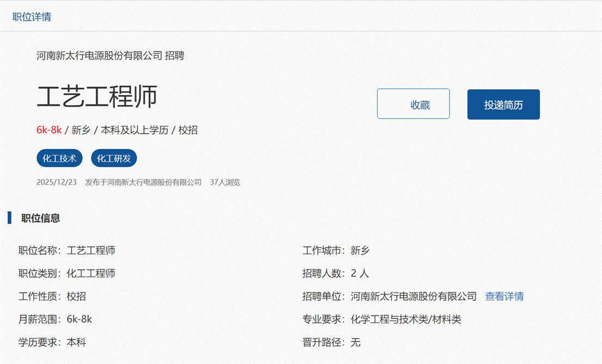Submit resume via 投递简历 button
Viewport: 602px width, 364px height.
pyautogui.click(x=503, y=104)
